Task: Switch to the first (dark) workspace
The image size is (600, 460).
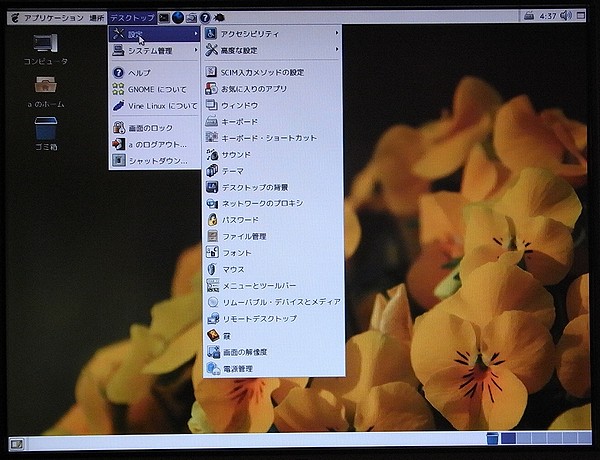Action: pyautogui.click(x=509, y=438)
